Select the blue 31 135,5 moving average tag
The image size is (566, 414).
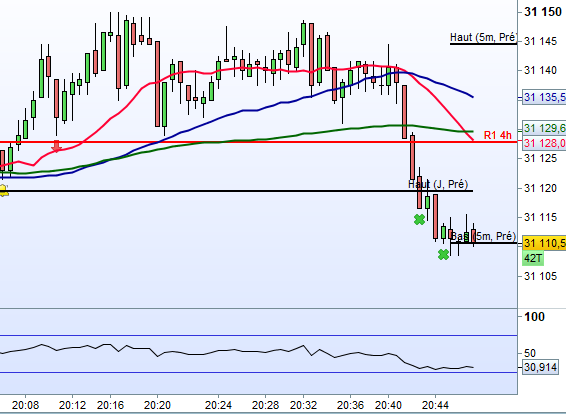pos(544,97)
